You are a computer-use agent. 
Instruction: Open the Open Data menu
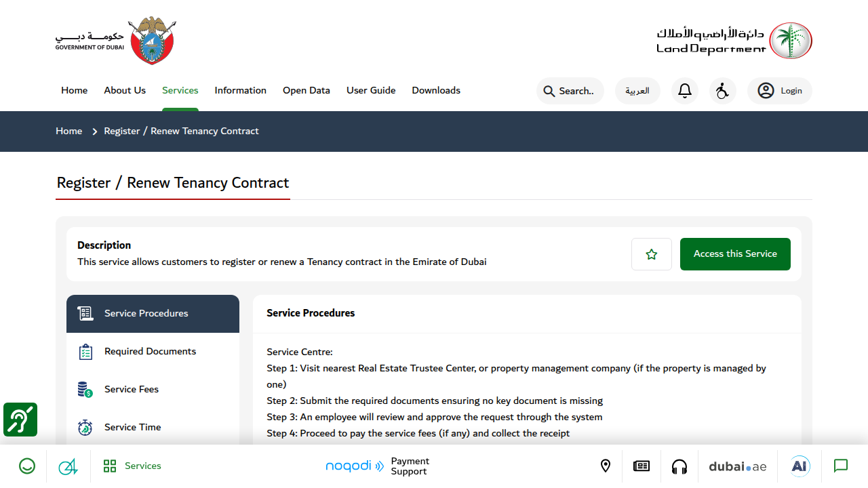[307, 90]
